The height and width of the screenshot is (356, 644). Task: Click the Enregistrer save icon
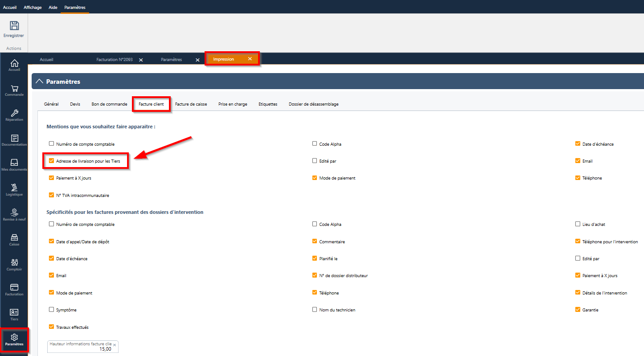point(14,26)
